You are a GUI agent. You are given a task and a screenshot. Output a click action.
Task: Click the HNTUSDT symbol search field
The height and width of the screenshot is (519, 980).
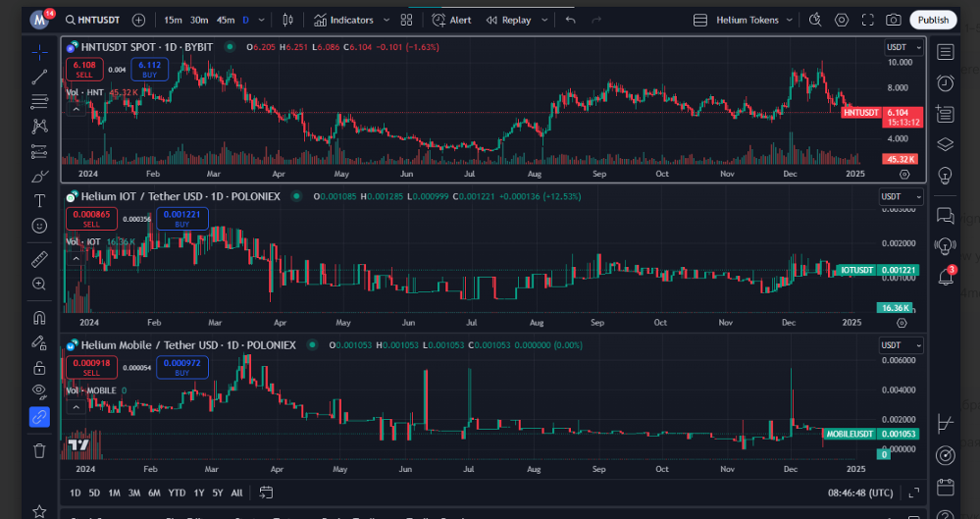(x=92, y=20)
